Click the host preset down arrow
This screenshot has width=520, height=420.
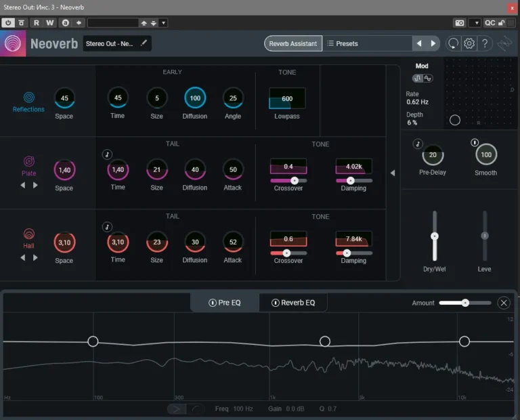coord(154,23)
